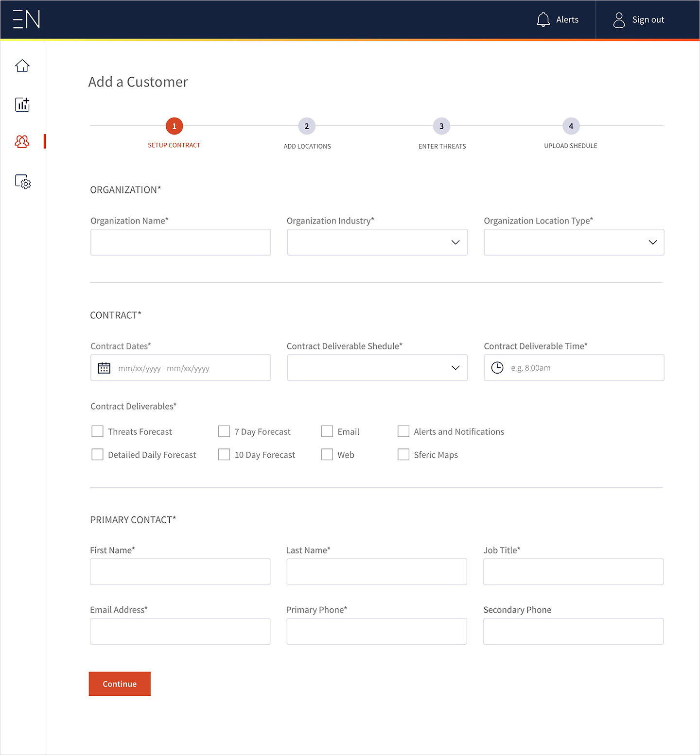Go to step 1 circle Setup Contract
700x755 pixels.
[174, 126]
